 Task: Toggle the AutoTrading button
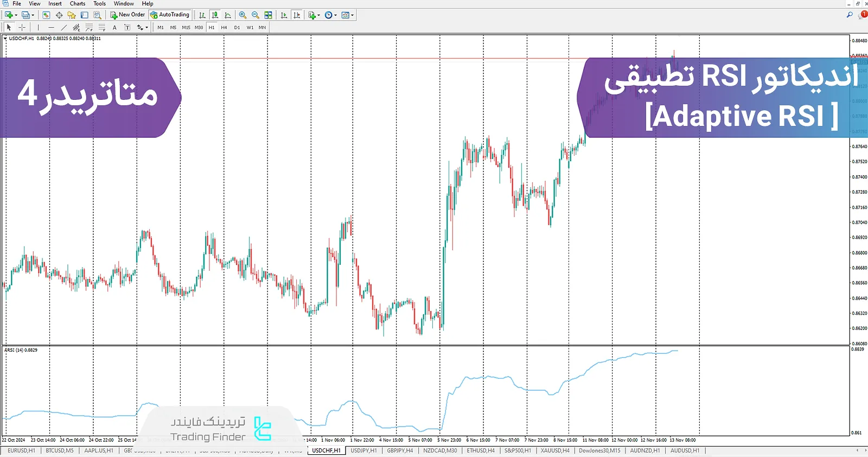tap(170, 15)
